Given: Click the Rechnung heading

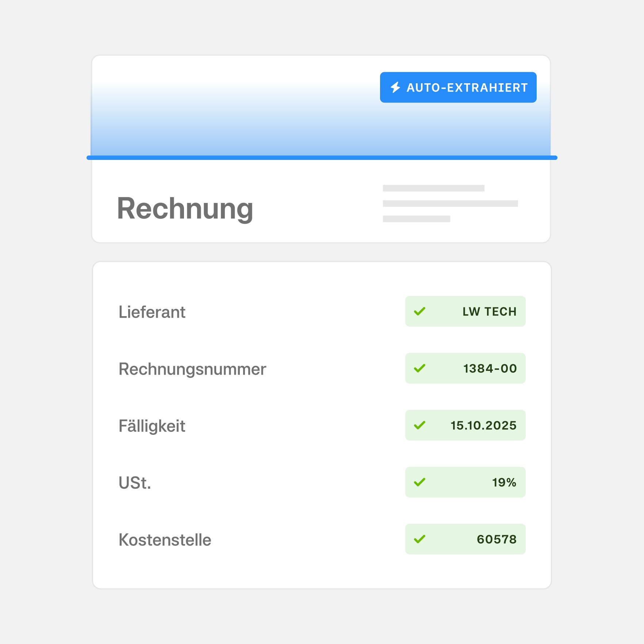Looking at the screenshot, I should click(x=185, y=208).
